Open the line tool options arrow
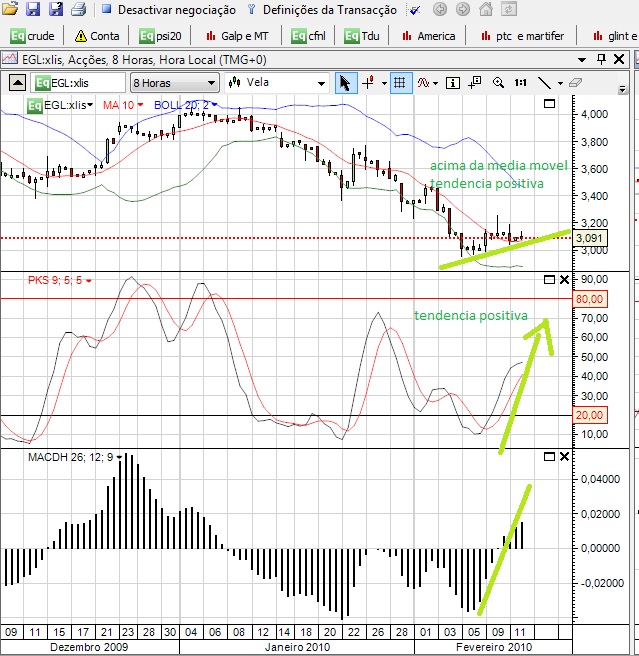This screenshot has height=656, width=639. [560, 83]
